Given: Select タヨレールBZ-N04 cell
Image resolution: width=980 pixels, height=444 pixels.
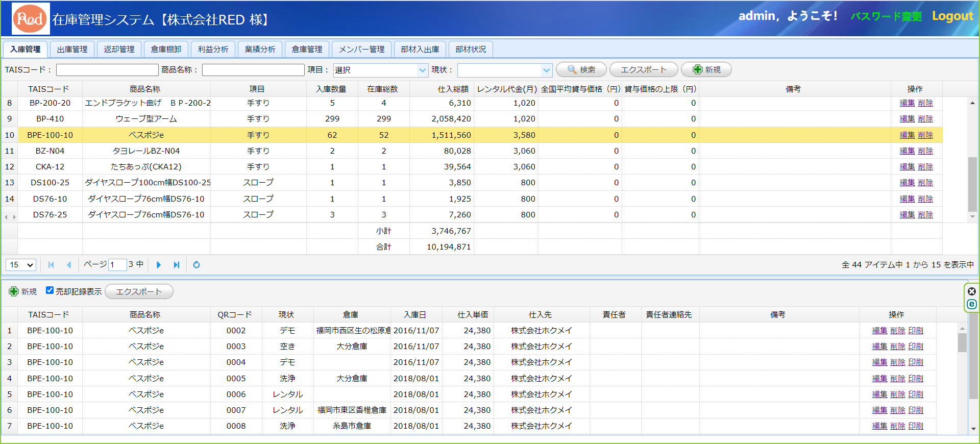Looking at the screenshot, I should pos(146,151).
